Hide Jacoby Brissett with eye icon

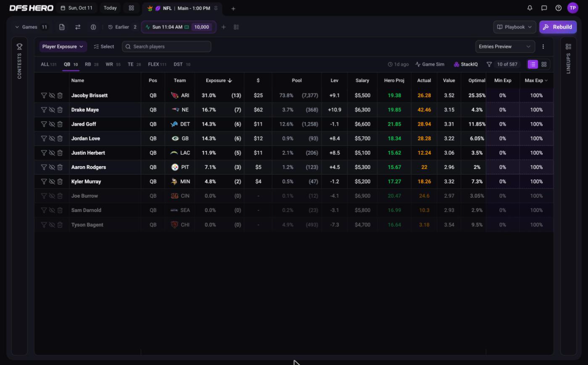pyautogui.click(x=52, y=95)
